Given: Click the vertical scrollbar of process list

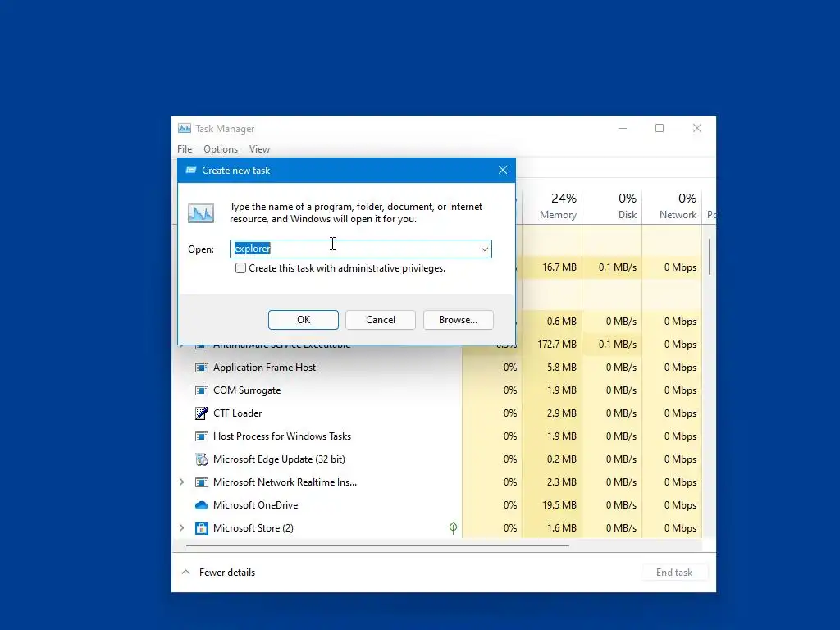Looking at the screenshot, I should (x=710, y=257).
